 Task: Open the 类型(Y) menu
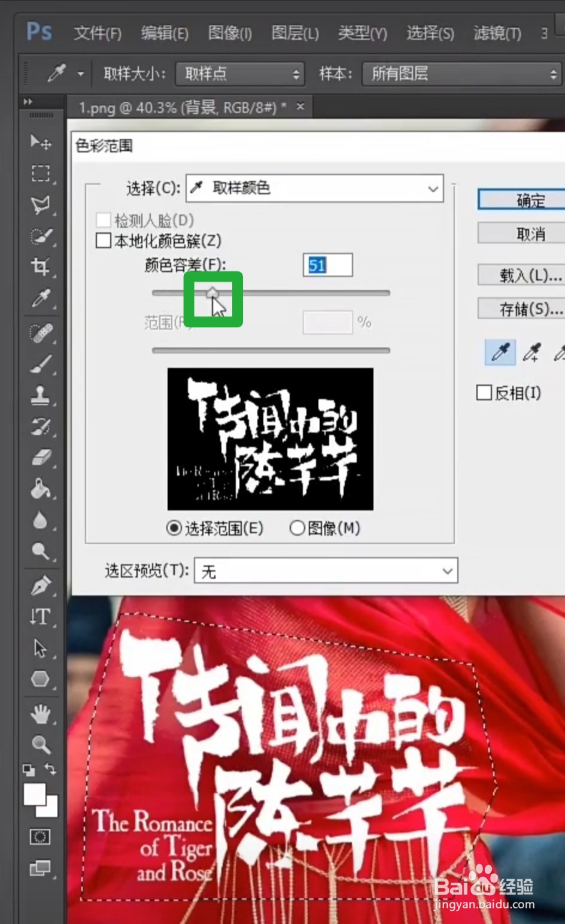point(363,33)
